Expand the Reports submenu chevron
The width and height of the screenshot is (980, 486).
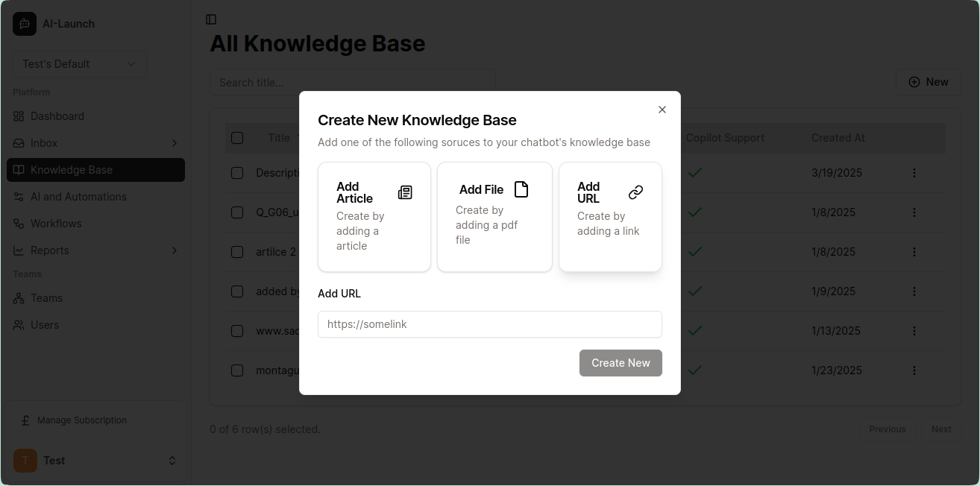pos(175,250)
